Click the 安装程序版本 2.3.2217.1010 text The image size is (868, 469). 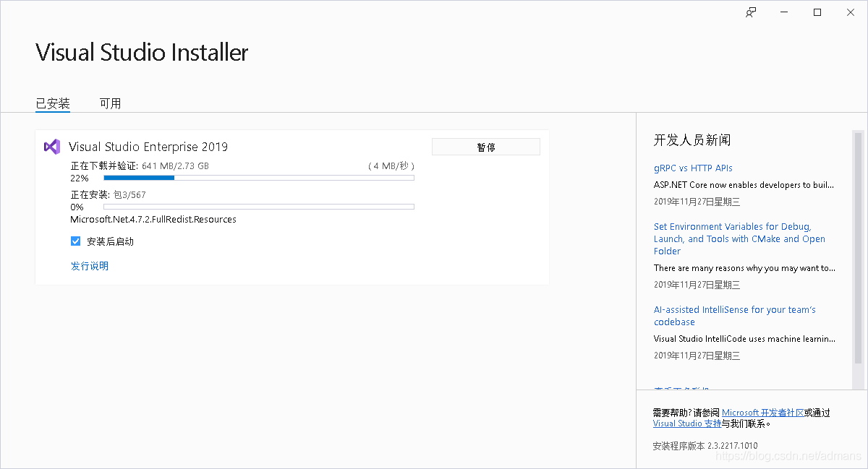(x=705, y=445)
